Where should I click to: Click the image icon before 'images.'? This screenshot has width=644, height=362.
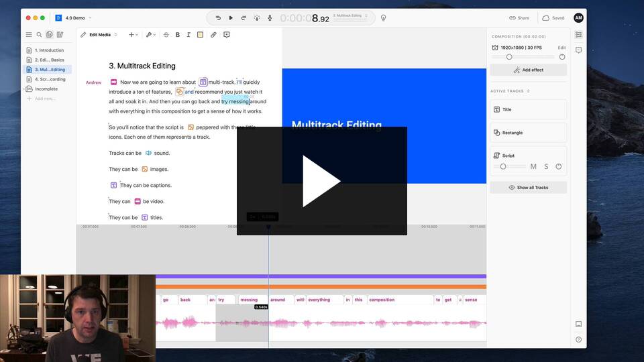tap(145, 169)
